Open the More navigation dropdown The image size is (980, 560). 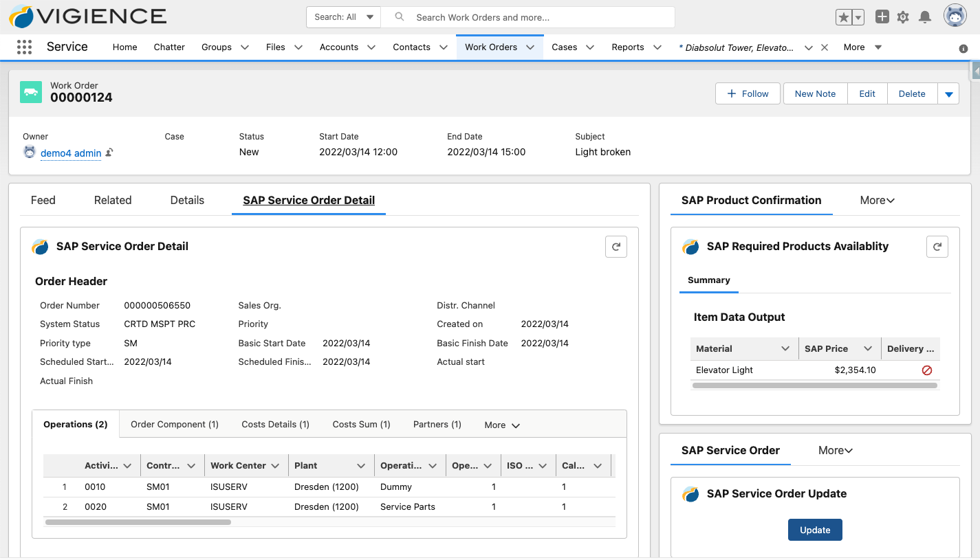pos(862,47)
